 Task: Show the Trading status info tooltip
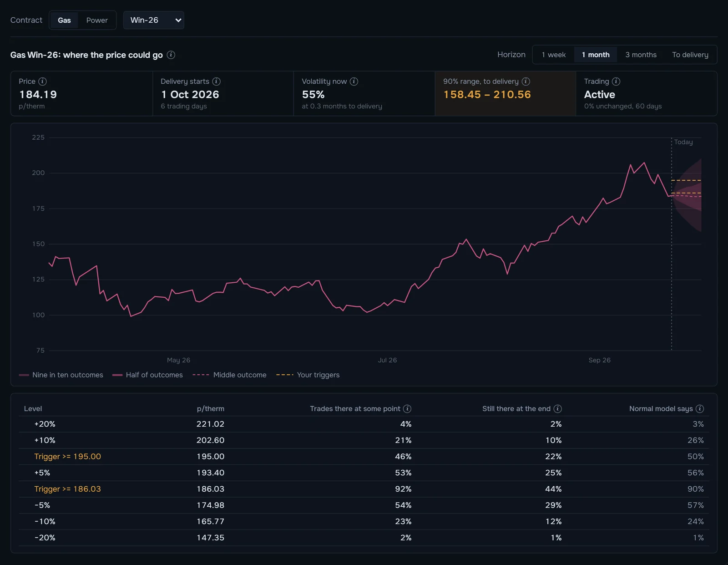(x=616, y=81)
